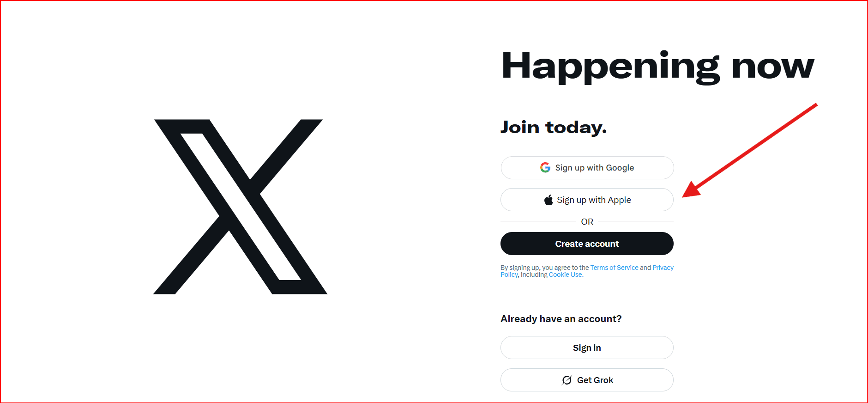Choose Sign up with Google
This screenshot has width=868, height=403.
click(x=587, y=168)
